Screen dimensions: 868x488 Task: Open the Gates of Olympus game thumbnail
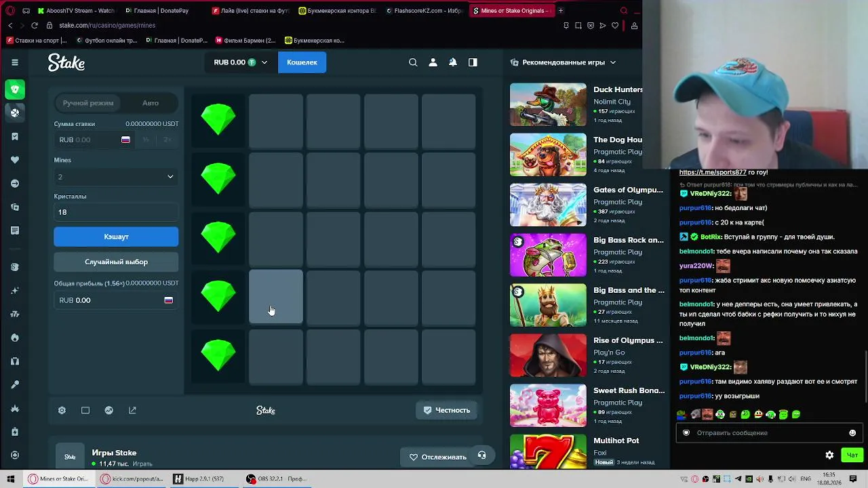pos(548,205)
